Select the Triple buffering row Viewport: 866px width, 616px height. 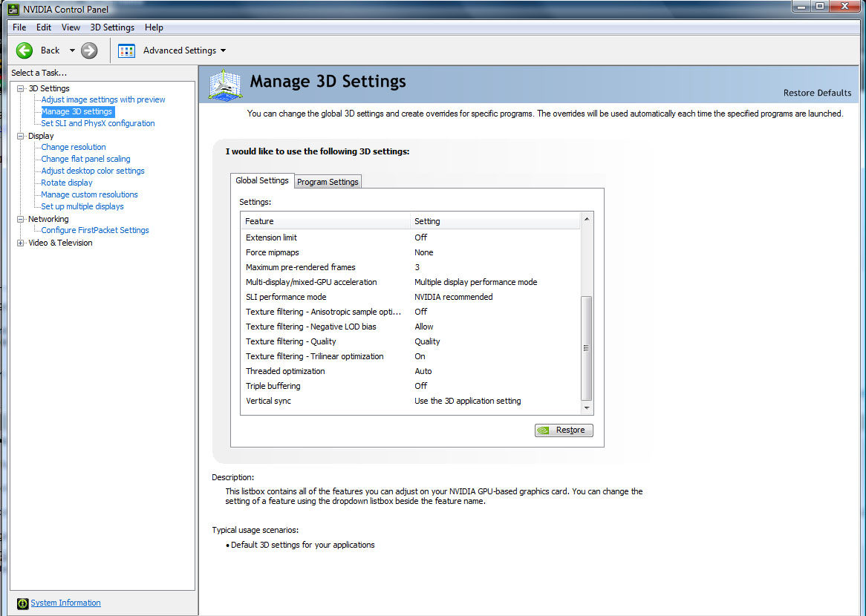pos(411,387)
